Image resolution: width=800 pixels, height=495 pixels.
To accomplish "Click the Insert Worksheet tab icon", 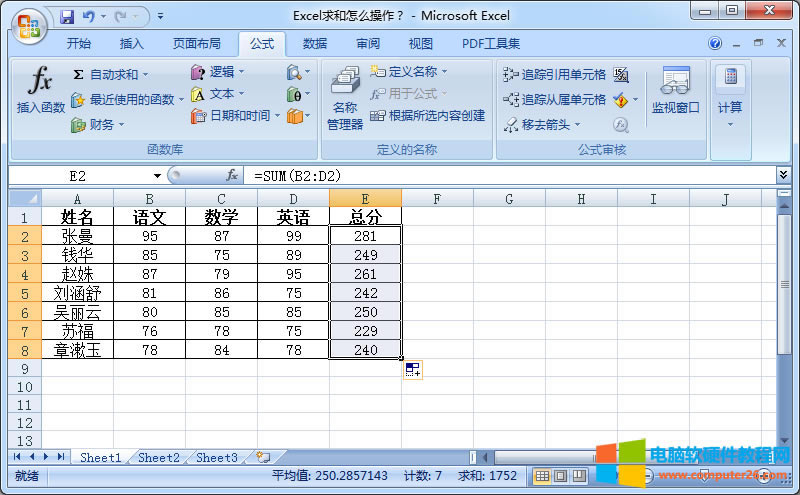I will click(263, 457).
